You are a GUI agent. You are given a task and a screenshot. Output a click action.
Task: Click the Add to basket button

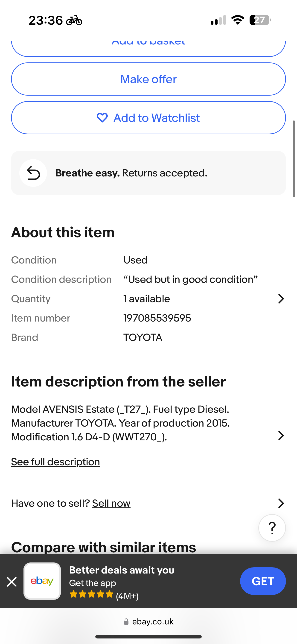pyautogui.click(x=148, y=48)
